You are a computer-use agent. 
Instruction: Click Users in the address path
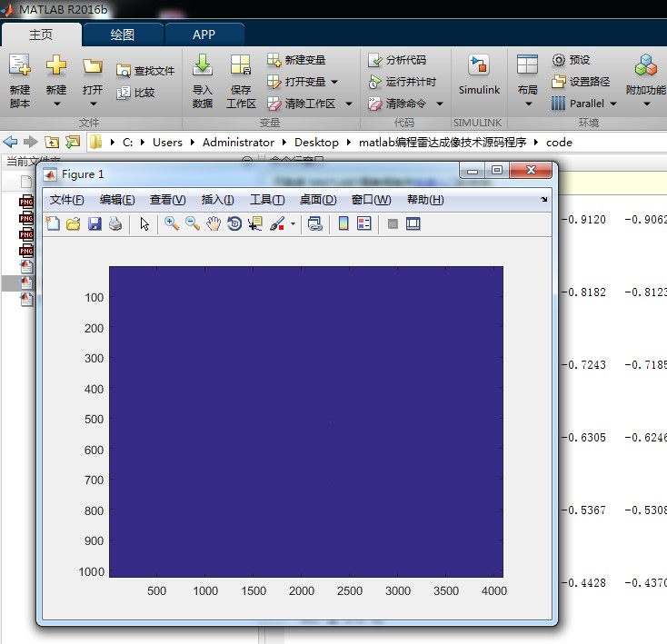coord(167,142)
